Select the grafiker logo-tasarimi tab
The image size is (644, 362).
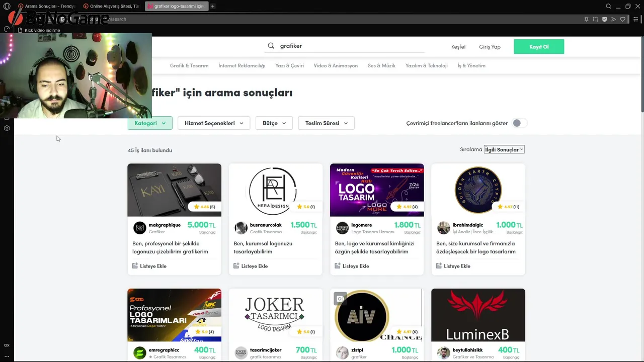pyautogui.click(x=177, y=6)
